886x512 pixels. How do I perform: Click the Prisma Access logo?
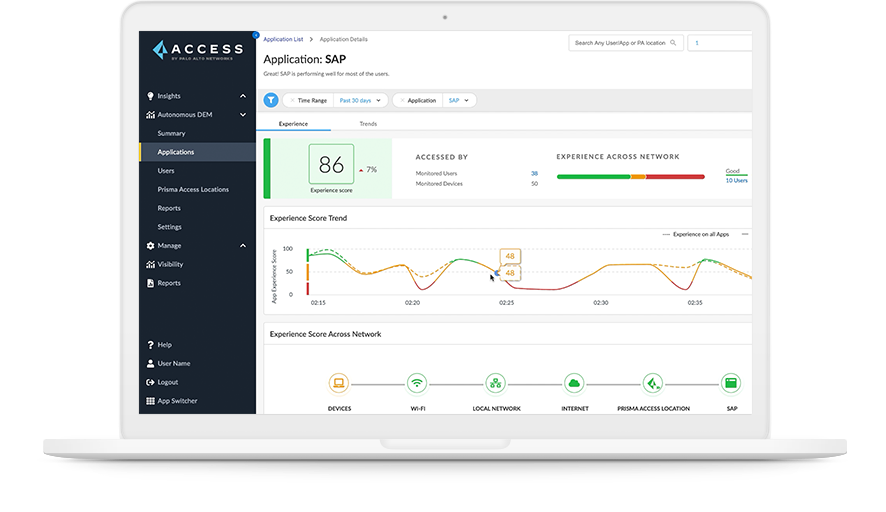coord(198,50)
